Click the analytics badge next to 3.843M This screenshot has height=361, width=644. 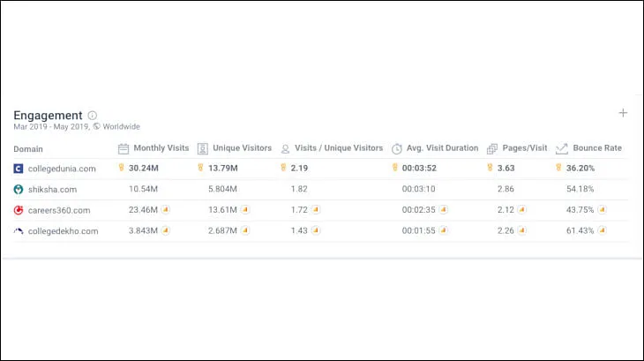tap(166, 230)
